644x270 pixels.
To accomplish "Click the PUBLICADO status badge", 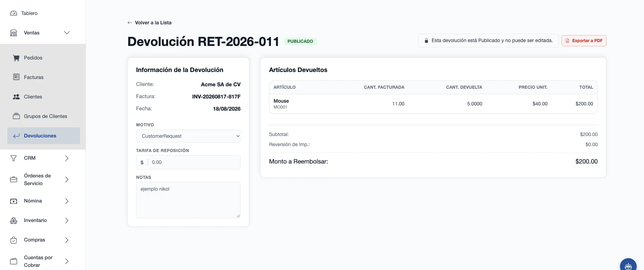I will pyautogui.click(x=300, y=41).
